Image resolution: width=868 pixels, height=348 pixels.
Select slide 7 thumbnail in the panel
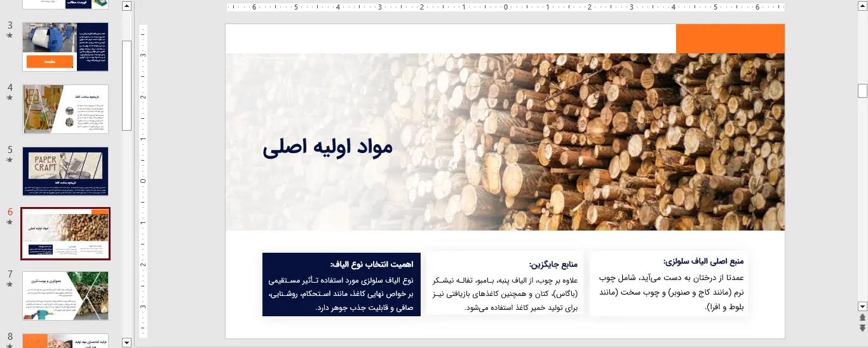pos(65,296)
